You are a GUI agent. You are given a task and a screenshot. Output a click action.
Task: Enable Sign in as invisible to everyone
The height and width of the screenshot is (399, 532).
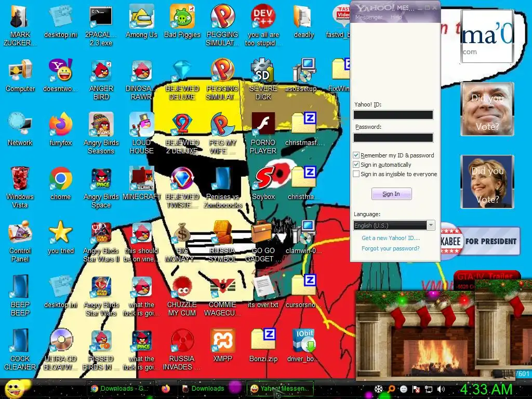[x=356, y=174]
